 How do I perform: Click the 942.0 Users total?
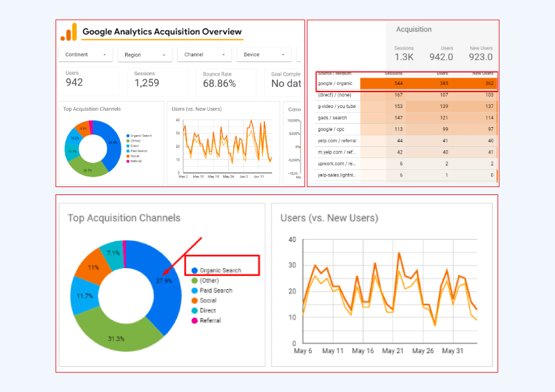[441, 57]
